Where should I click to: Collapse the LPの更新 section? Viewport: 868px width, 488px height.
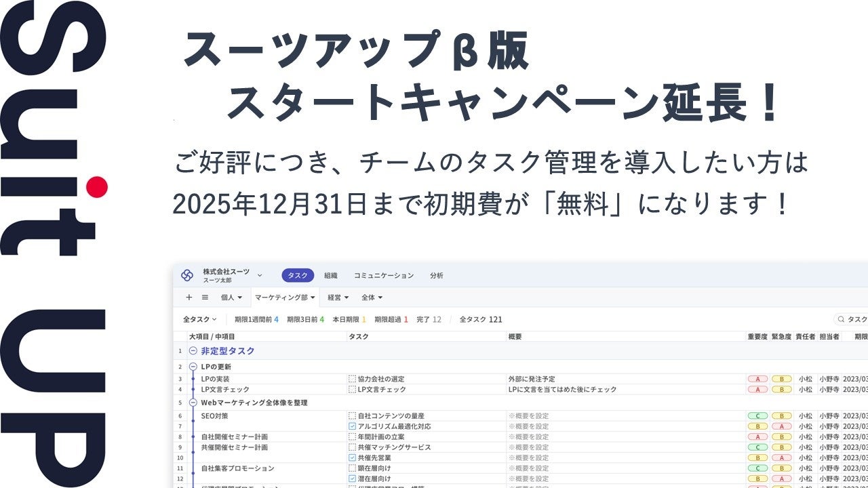193,366
